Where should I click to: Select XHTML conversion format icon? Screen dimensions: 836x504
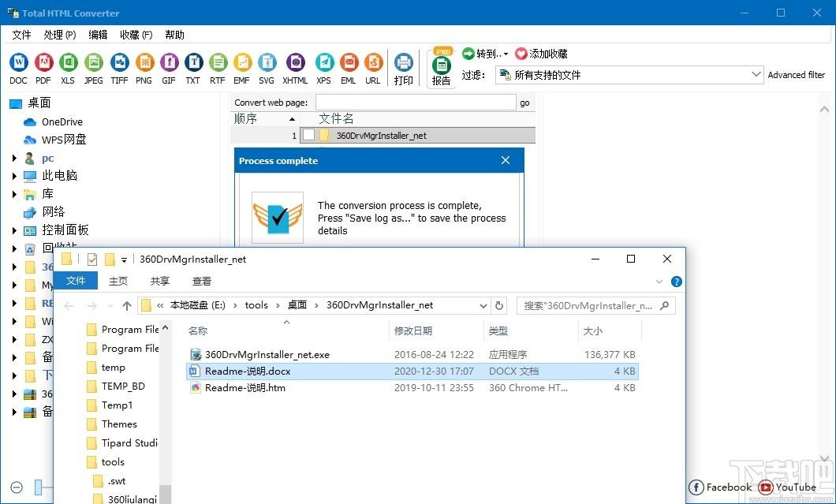[x=296, y=63]
